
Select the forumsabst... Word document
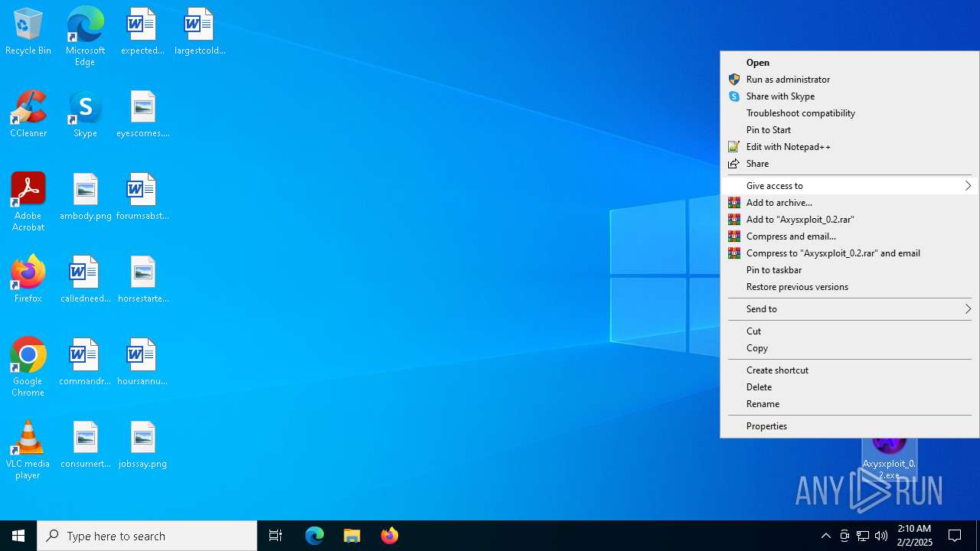pos(142,197)
